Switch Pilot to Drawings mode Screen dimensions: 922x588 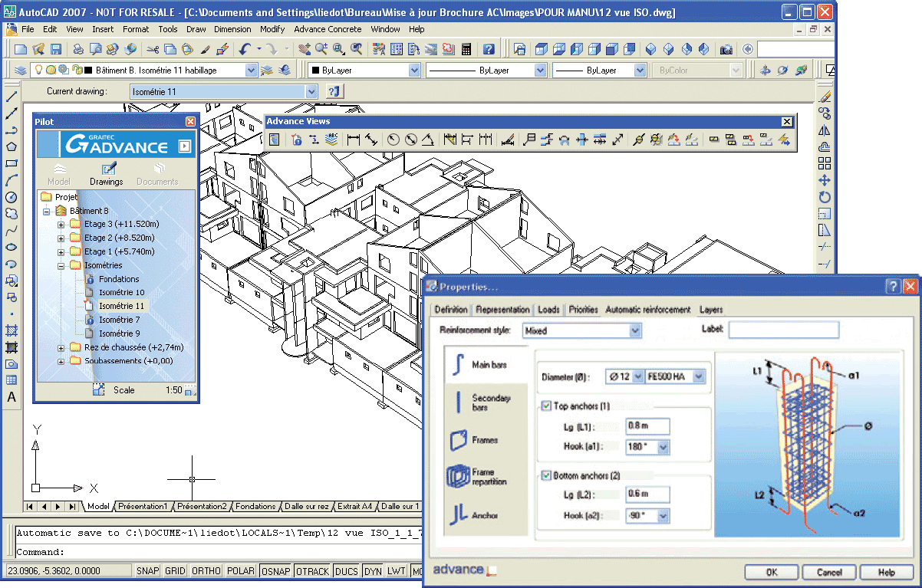click(x=106, y=174)
